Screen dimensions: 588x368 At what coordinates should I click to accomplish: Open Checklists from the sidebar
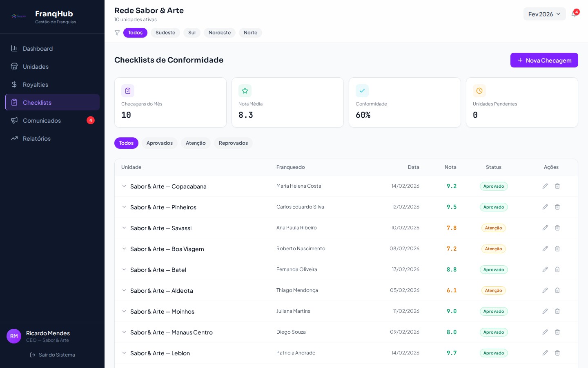(37, 102)
